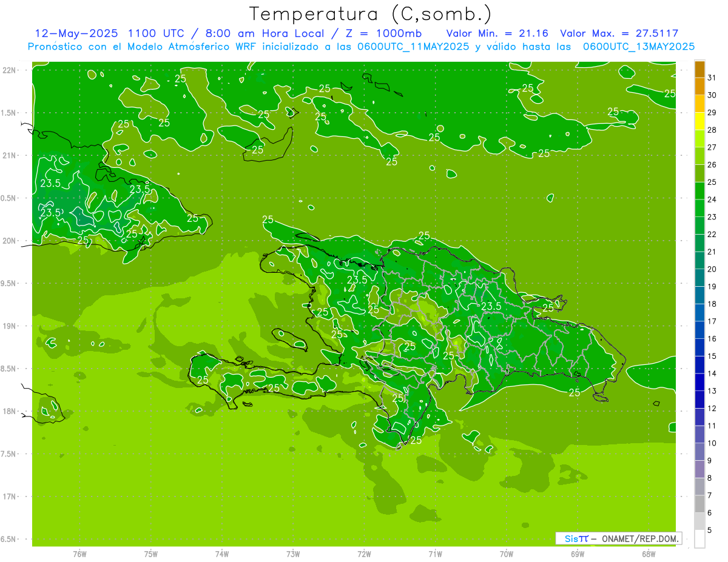Click the latitude label "1.5N"
The width and height of the screenshot is (728, 562).
point(9,113)
